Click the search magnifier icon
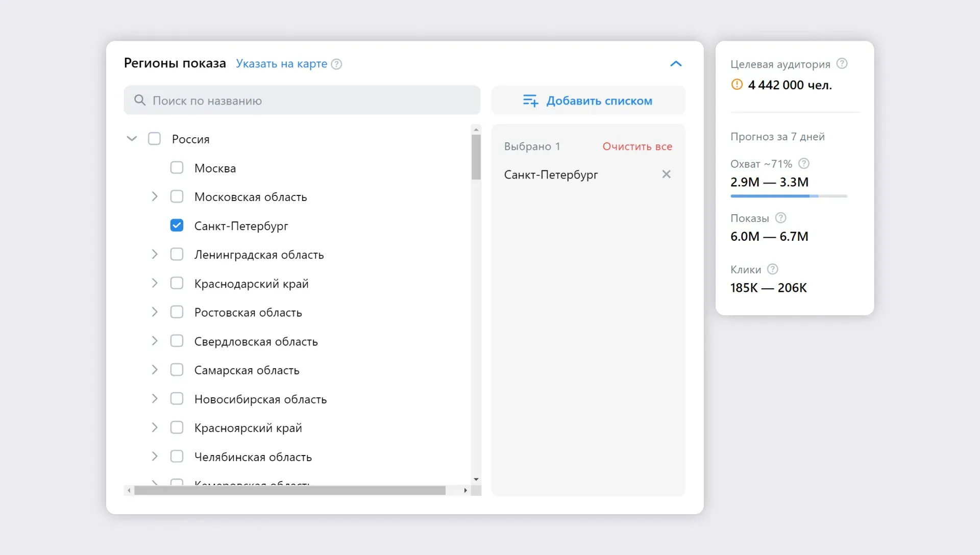The height and width of the screenshot is (555, 980). (x=139, y=100)
